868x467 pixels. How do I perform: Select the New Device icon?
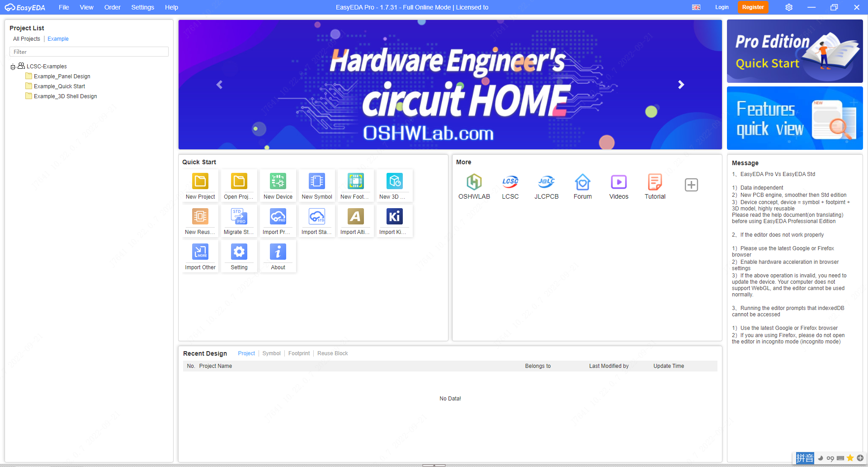(x=278, y=181)
